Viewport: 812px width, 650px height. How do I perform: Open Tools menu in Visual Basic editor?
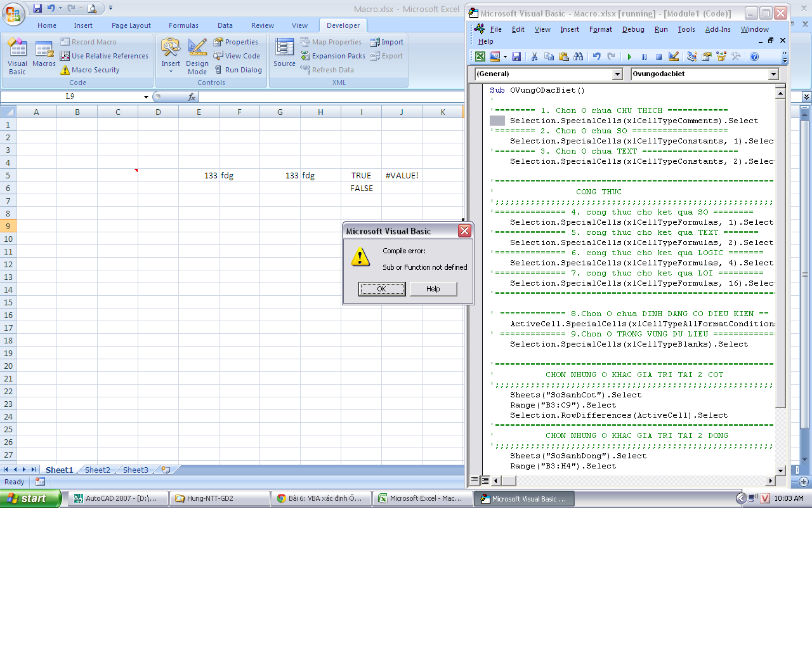click(x=686, y=29)
